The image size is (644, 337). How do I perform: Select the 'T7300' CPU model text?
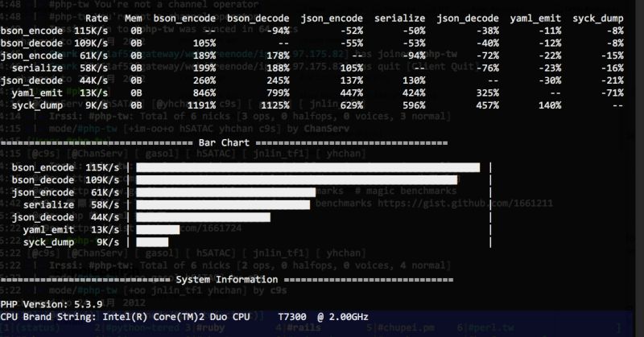pyautogui.click(x=292, y=317)
